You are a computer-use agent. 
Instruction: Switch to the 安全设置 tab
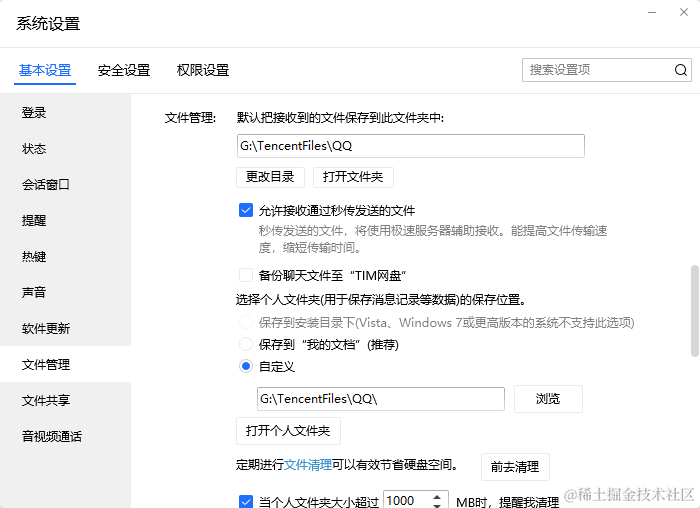[124, 70]
